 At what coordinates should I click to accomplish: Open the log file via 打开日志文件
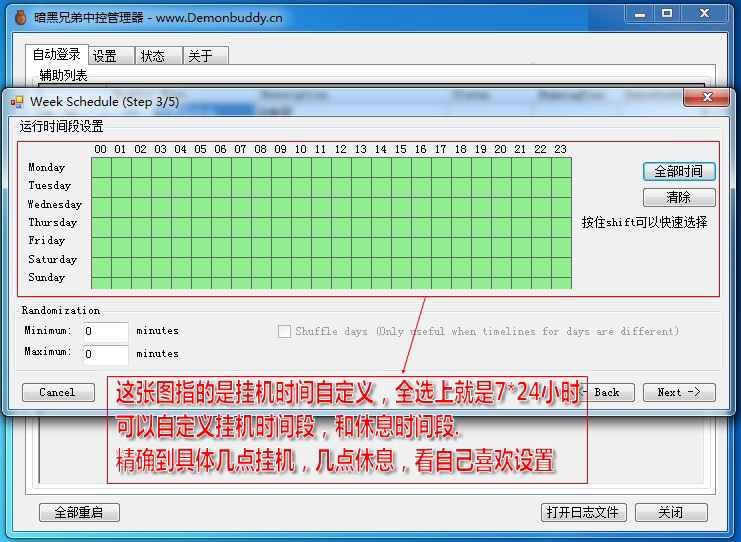pyautogui.click(x=582, y=512)
